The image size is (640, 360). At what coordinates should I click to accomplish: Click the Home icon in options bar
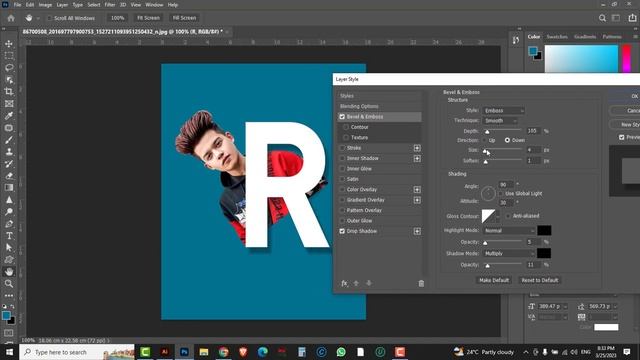(11, 18)
